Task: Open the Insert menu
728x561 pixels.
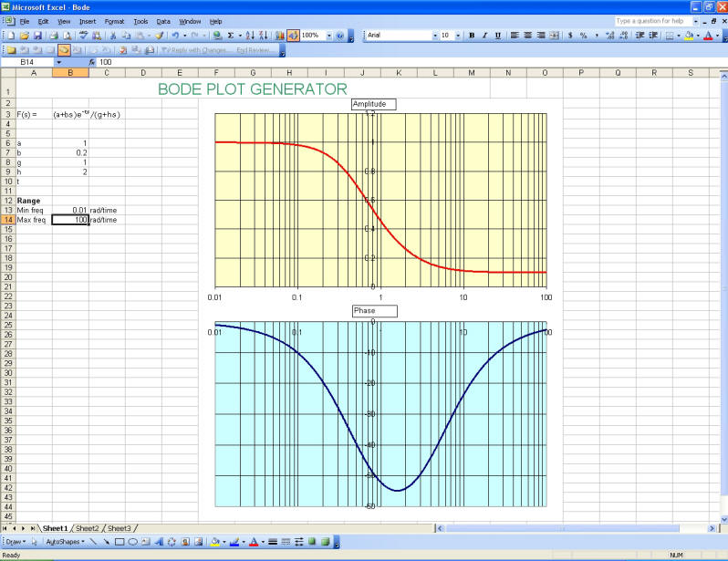Action: pos(88,21)
